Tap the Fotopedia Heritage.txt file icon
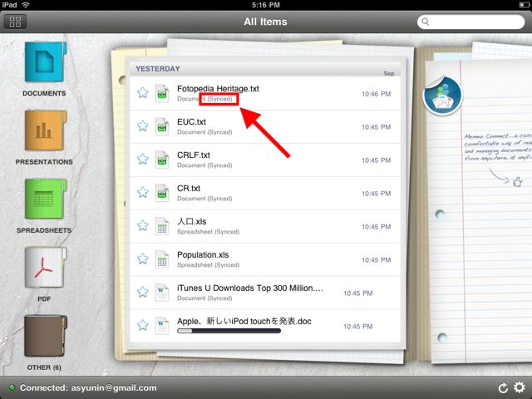532x399 pixels. [162, 93]
